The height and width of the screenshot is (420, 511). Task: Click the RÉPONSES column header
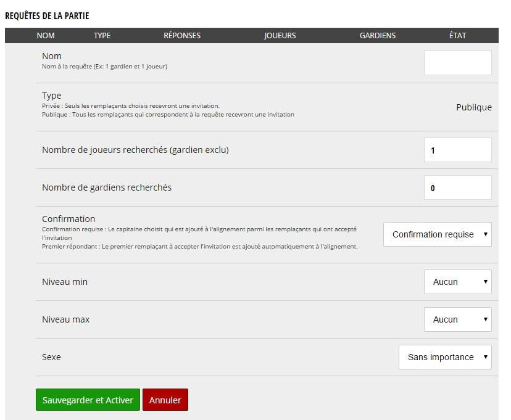182,36
